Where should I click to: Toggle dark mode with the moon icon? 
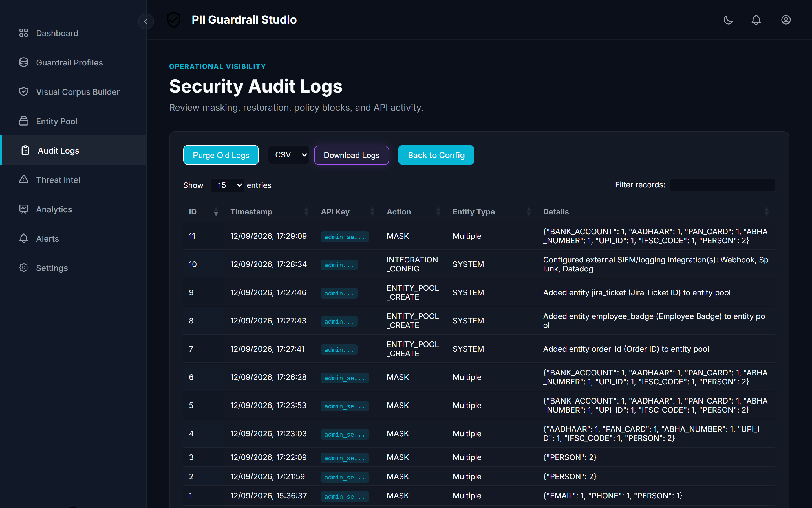click(x=728, y=20)
